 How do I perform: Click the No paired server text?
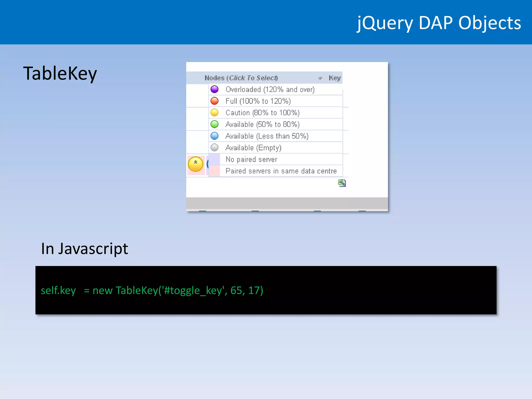tap(251, 159)
